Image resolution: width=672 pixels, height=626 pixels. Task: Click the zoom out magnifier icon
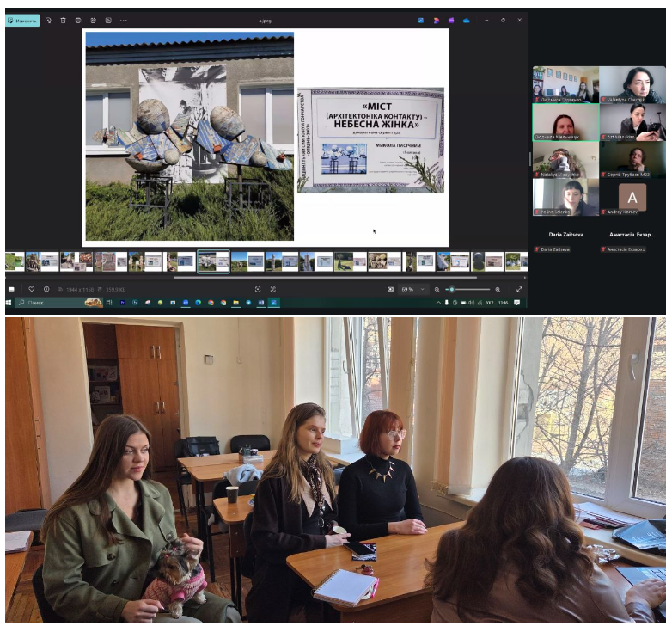pos(437,289)
